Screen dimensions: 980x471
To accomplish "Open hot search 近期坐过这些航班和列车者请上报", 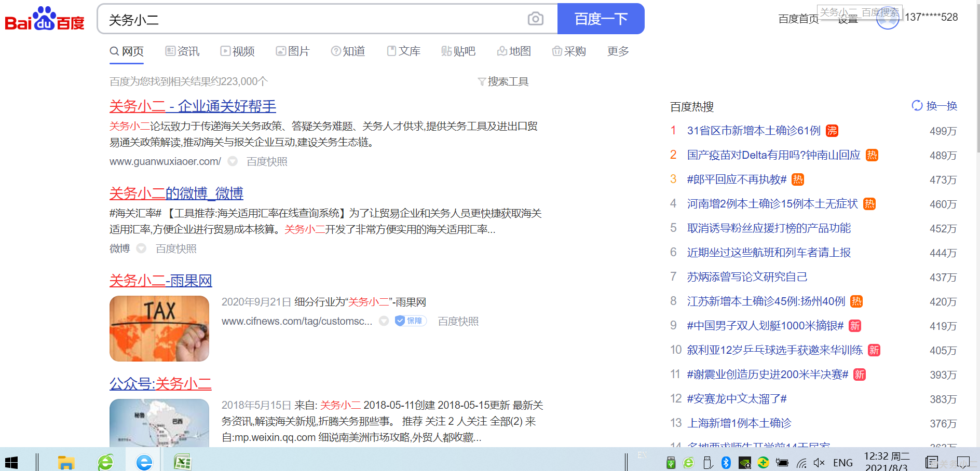I will point(769,253).
